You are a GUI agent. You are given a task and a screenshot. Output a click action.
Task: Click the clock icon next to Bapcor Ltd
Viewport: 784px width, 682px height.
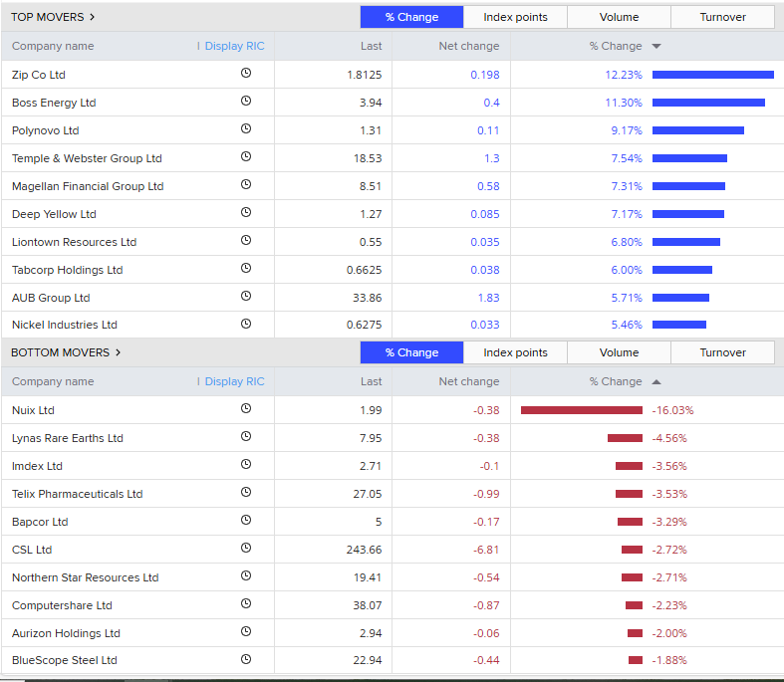click(x=245, y=520)
